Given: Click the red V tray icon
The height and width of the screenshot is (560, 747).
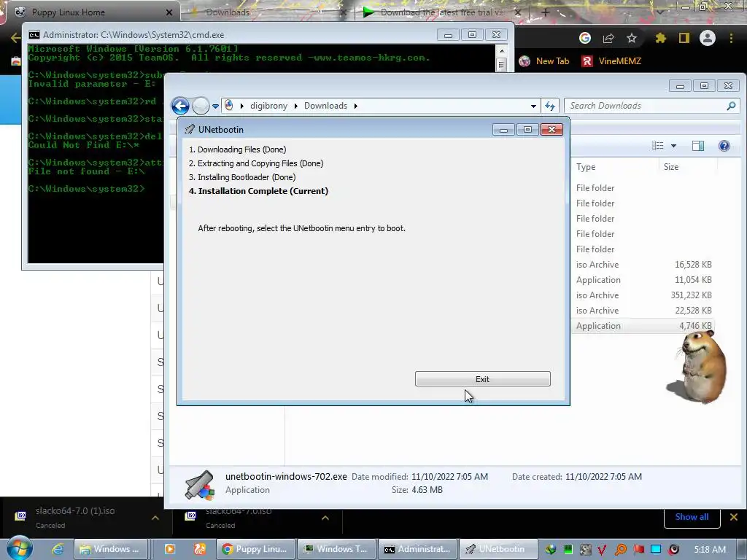Looking at the screenshot, I should (x=602, y=550).
